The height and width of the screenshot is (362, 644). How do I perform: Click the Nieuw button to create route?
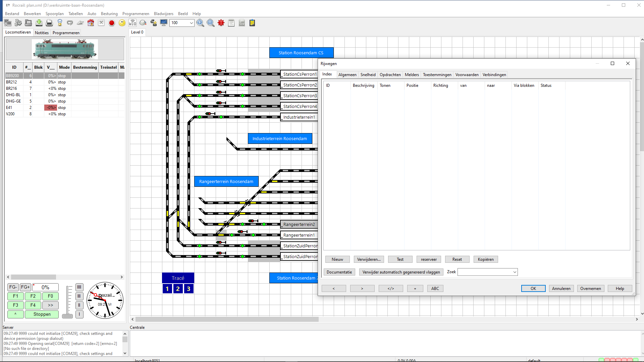(337, 259)
